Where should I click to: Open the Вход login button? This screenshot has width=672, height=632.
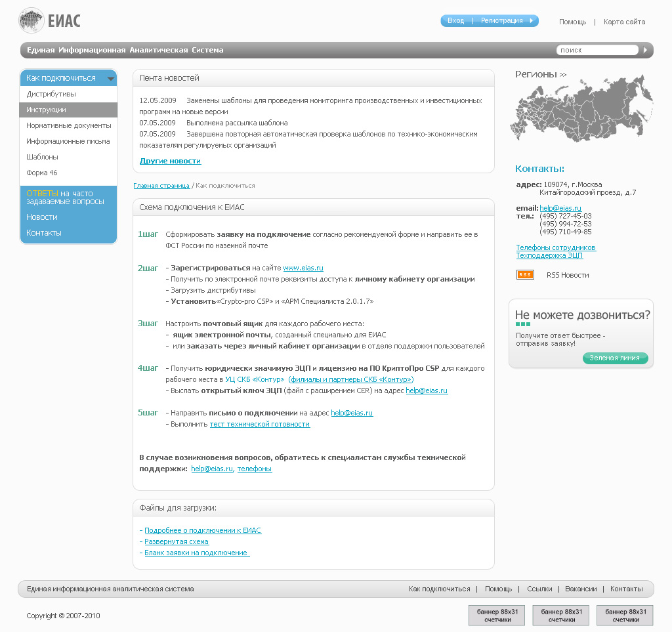[x=455, y=20]
